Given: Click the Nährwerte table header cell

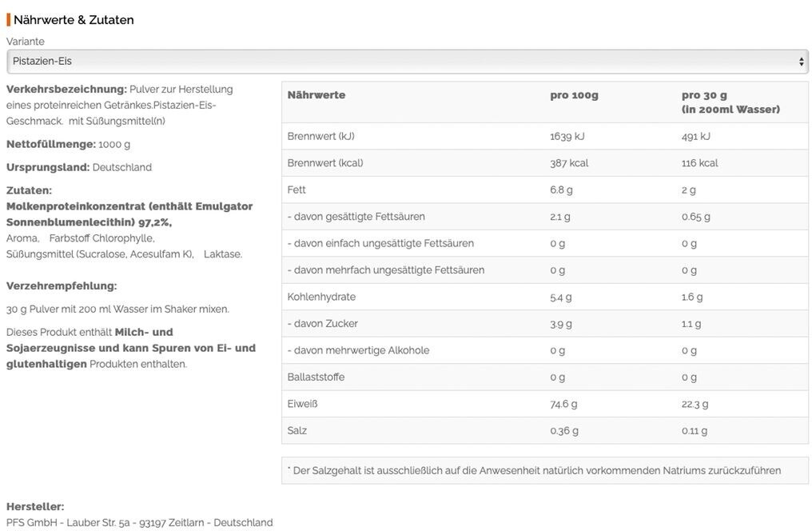Looking at the screenshot, I should coord(316,95).
